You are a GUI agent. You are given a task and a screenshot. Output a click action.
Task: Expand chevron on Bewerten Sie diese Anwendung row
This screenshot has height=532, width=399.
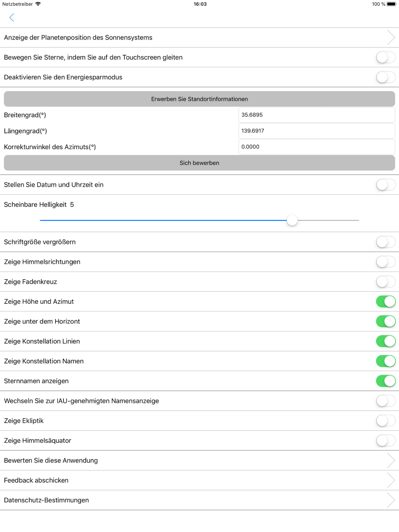point(391,460)
